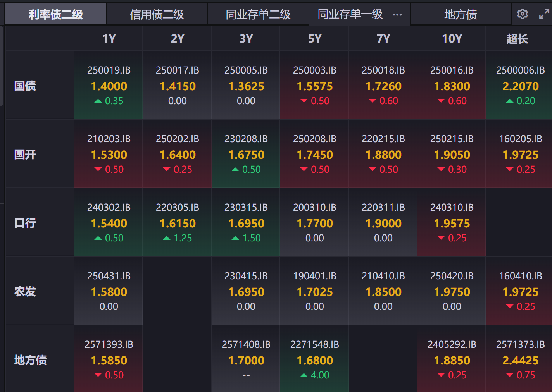This screenshot has height=392, width=552.
Task: Open the 240310.IB 口行 cell
Action: coord(452,222)
